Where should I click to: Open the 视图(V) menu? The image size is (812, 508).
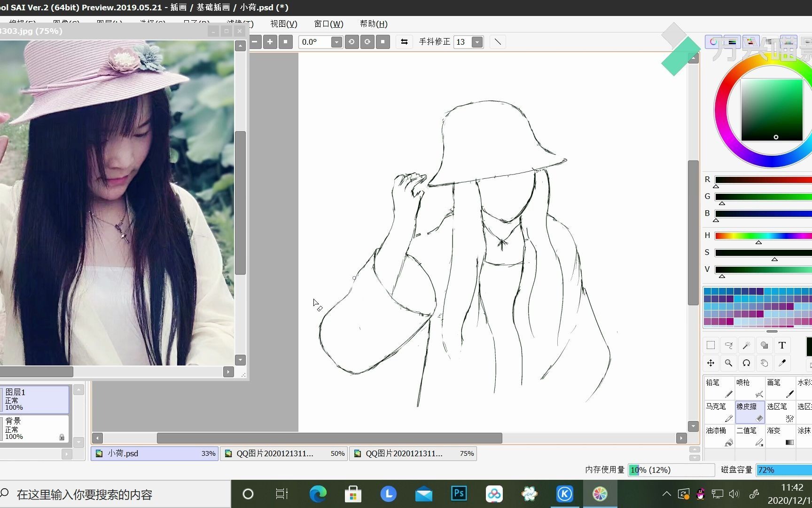tap(284, 24)
